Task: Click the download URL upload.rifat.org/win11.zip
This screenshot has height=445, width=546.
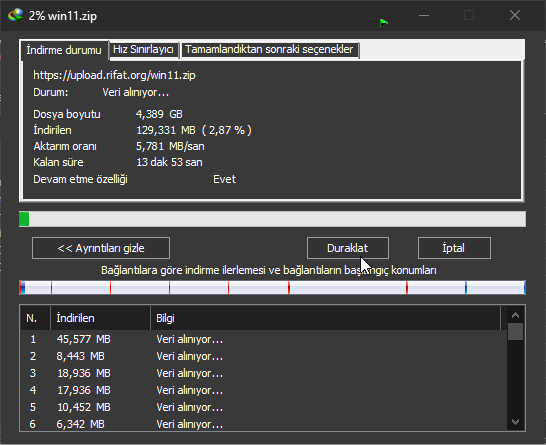Action: 114,75
